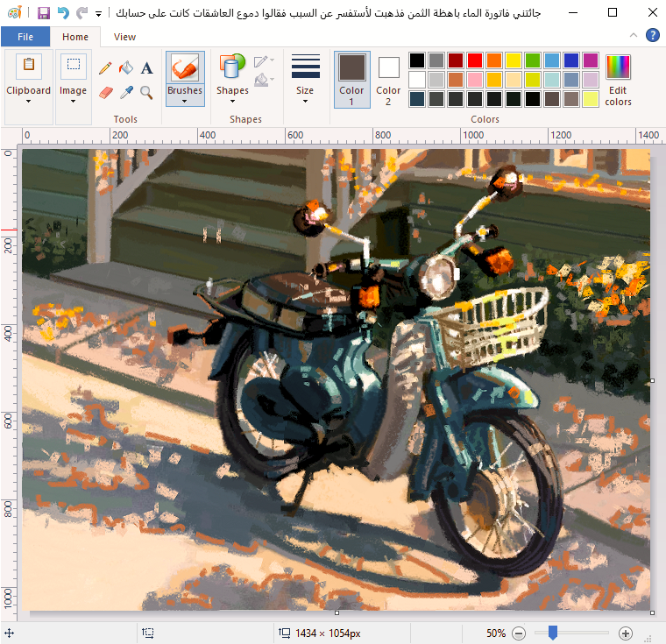
Task: Pick the dark navy custom swatch
Action: [x=417, y=99]
